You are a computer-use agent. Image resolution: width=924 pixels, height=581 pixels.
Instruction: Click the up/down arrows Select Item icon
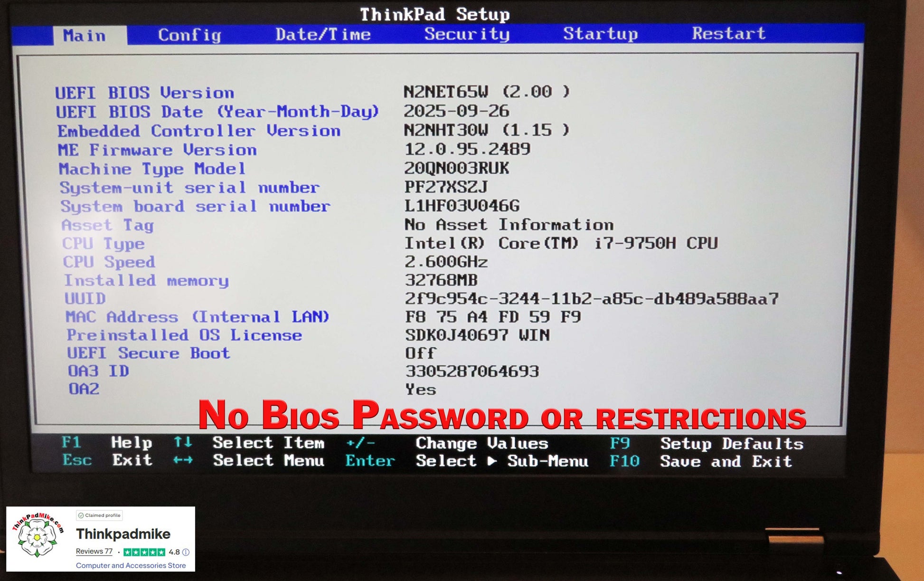tap(183, 442)
